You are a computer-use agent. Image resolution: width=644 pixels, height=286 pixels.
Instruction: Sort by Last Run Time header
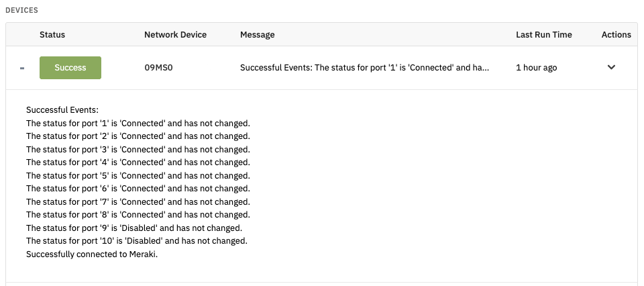(544, 34)
